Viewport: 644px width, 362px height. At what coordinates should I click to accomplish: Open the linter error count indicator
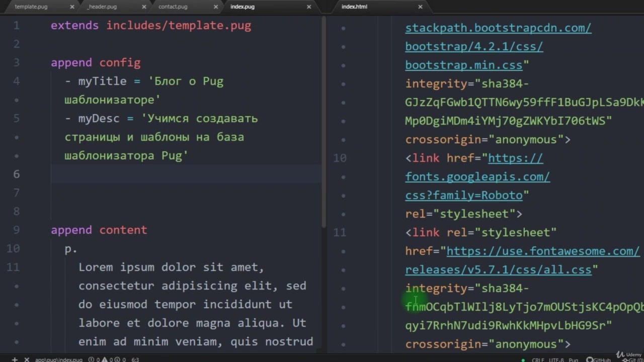pos(93,359)
